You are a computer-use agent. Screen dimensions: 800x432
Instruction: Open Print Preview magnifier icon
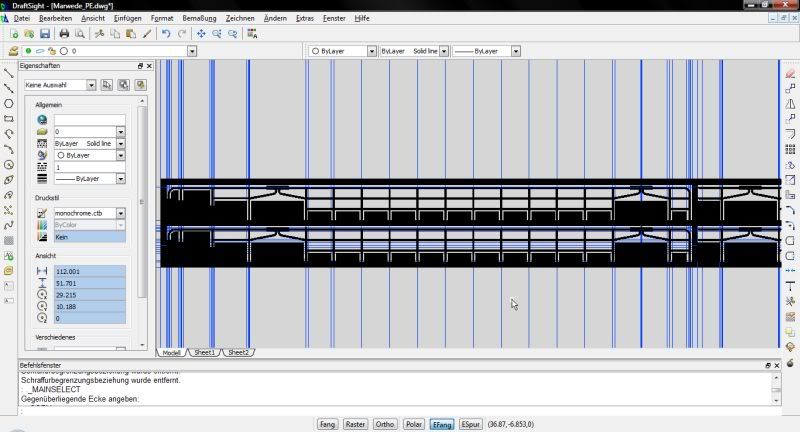pyautogui.click(x=80, y=34)
